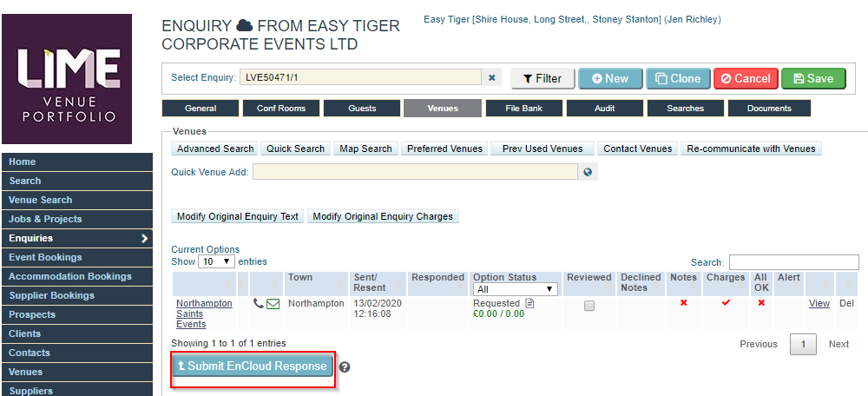Screen dimensions: 868x396
Task: Go to Home in the sidebar
Action: [77, 162]
